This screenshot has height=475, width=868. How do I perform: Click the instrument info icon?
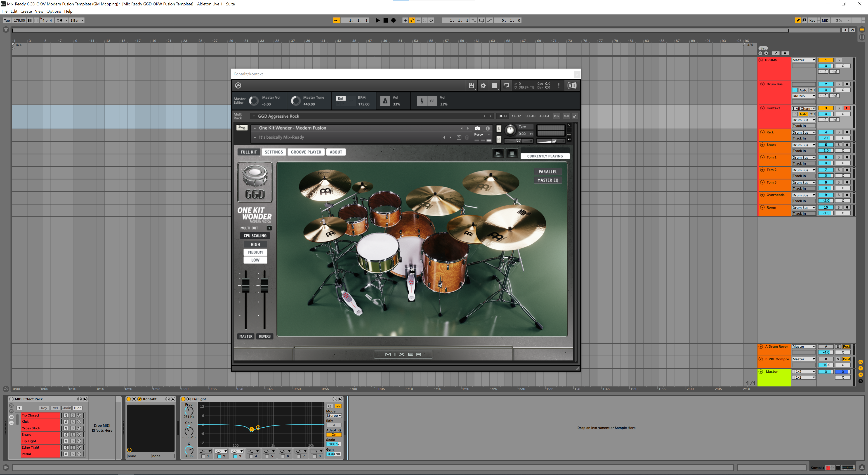[x=487, y=128]
